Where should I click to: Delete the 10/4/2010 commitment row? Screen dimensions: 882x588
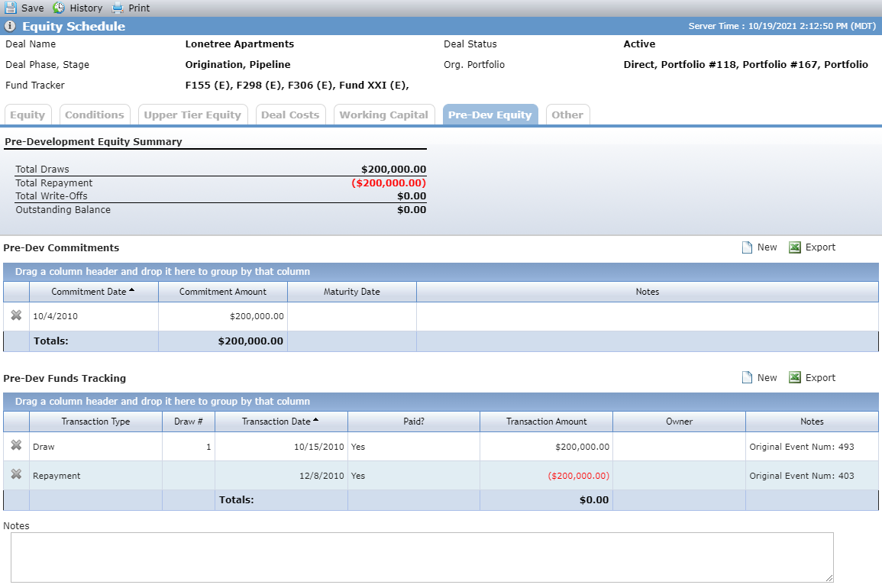point(16,315)
